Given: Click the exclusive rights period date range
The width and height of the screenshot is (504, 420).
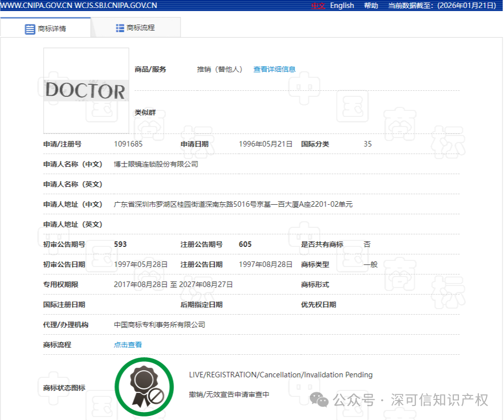Looking at the screenshot, I should pyautogui.click(x=173, y=285).
